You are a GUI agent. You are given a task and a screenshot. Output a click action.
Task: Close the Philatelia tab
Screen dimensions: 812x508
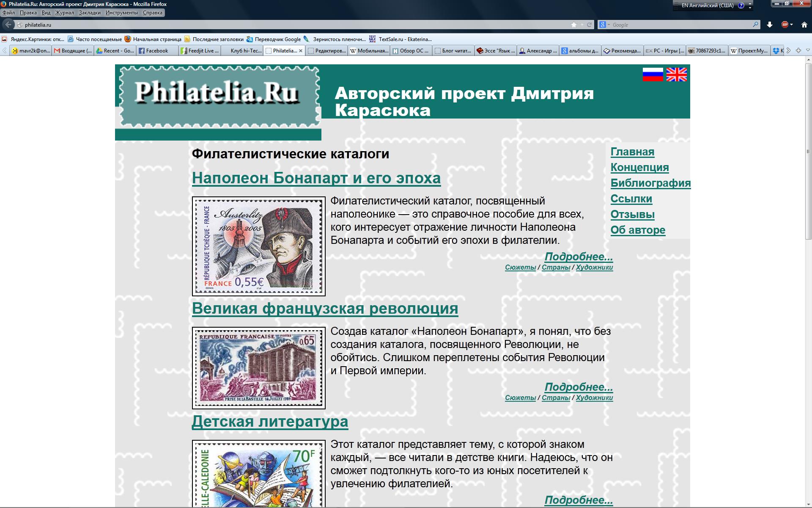[301, 51]
